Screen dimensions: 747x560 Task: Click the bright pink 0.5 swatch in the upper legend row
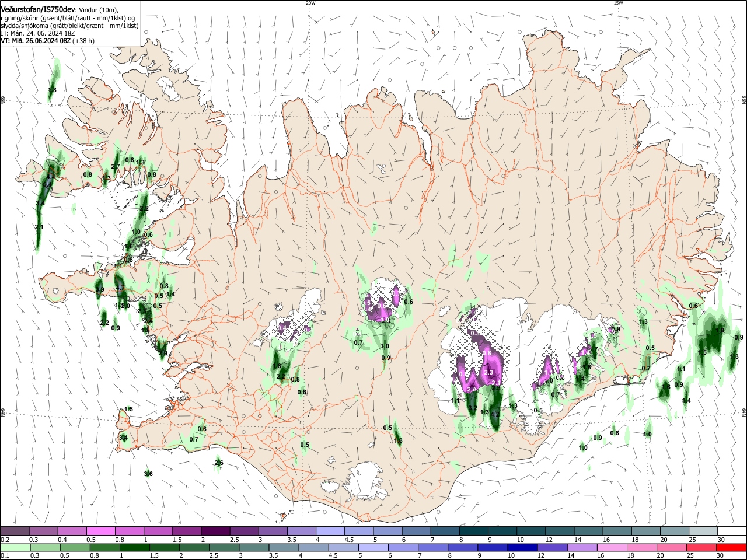point(101,531)
